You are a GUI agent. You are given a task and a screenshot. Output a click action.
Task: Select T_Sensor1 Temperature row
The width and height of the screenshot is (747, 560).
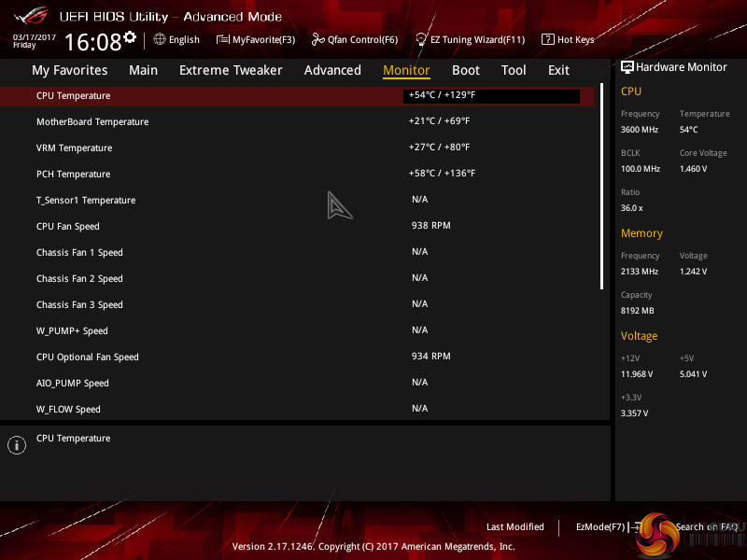[x=297, y=201]
